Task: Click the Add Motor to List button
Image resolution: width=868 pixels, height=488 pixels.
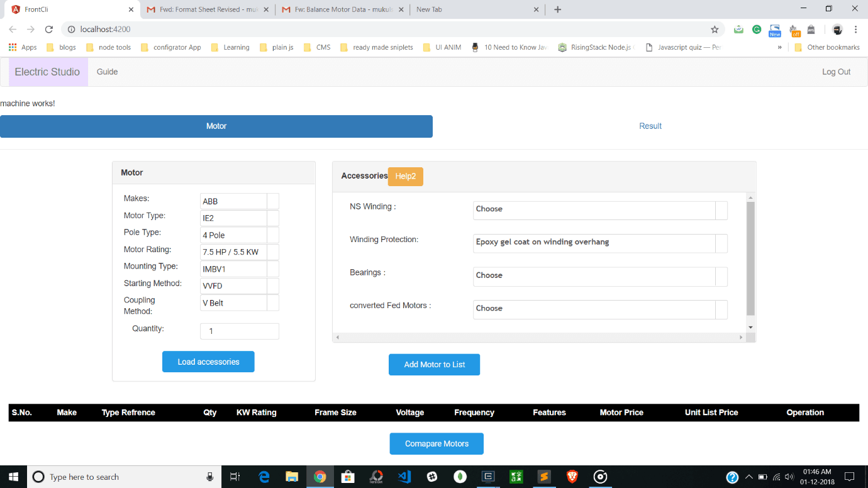Action: pyautogui.click(x=434, y=365)
